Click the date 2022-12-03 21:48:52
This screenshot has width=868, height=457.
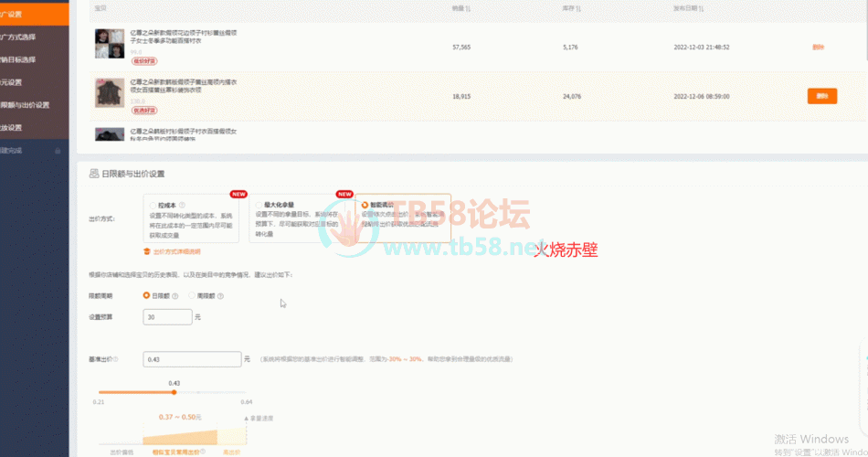[x=702, y=48]
